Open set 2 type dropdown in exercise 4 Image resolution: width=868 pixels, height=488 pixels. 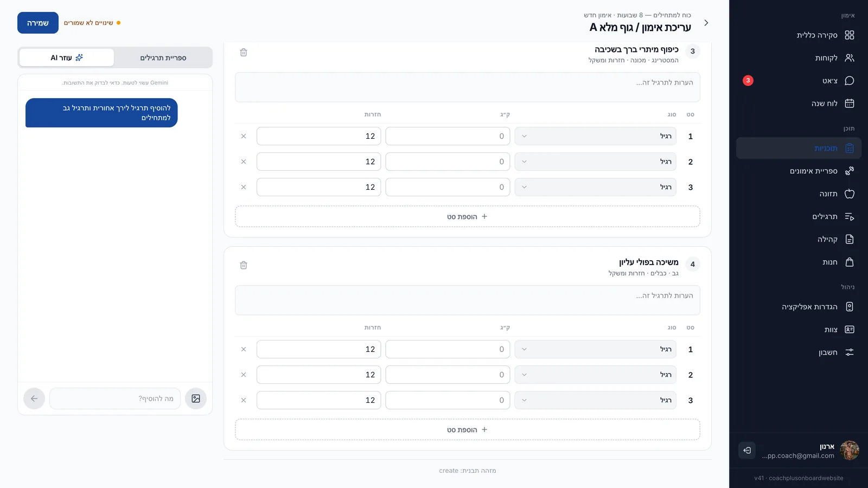(x=595, y=375)
